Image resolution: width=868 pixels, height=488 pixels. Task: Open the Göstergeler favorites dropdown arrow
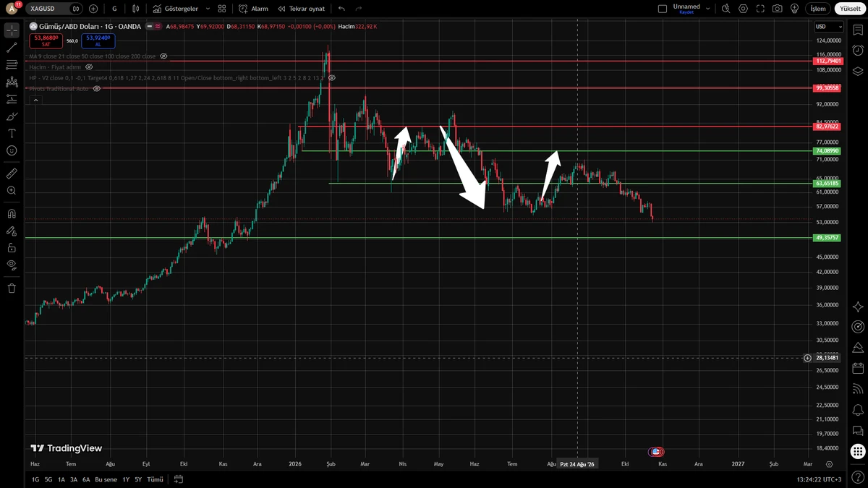click(208, 9)
